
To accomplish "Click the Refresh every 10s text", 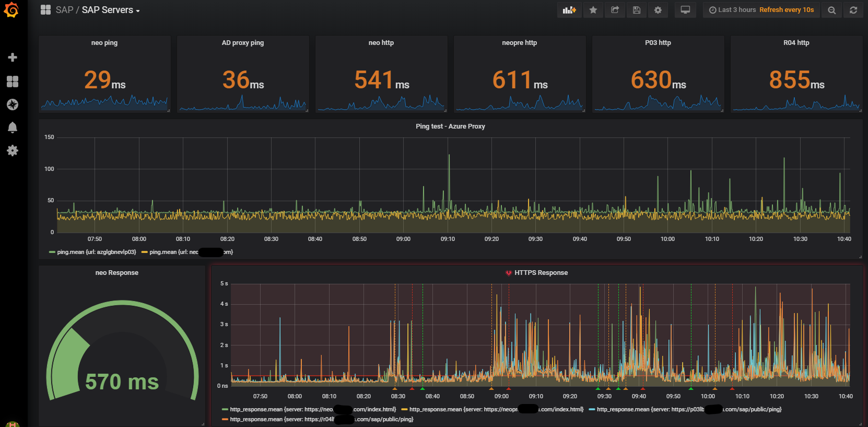I will [x=787, y=10].
